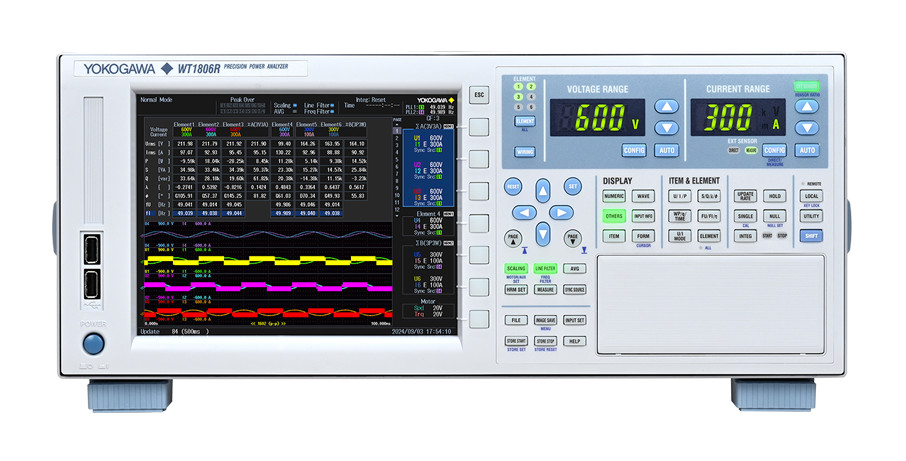Push the blue round POWER button
This screenshot has height=461, width=906.
pyautogui.click(x=94, y=344)
